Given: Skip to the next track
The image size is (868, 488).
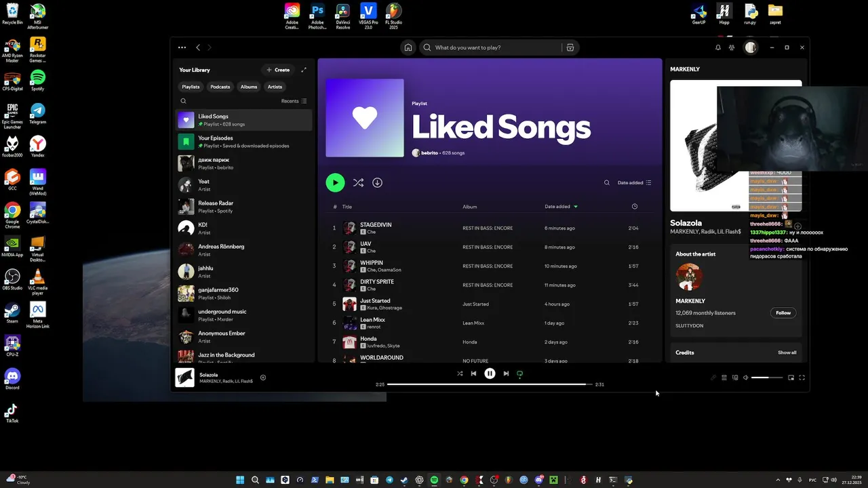Looking at the screenshot, I should pyautogui.click(x=506, y=373).
